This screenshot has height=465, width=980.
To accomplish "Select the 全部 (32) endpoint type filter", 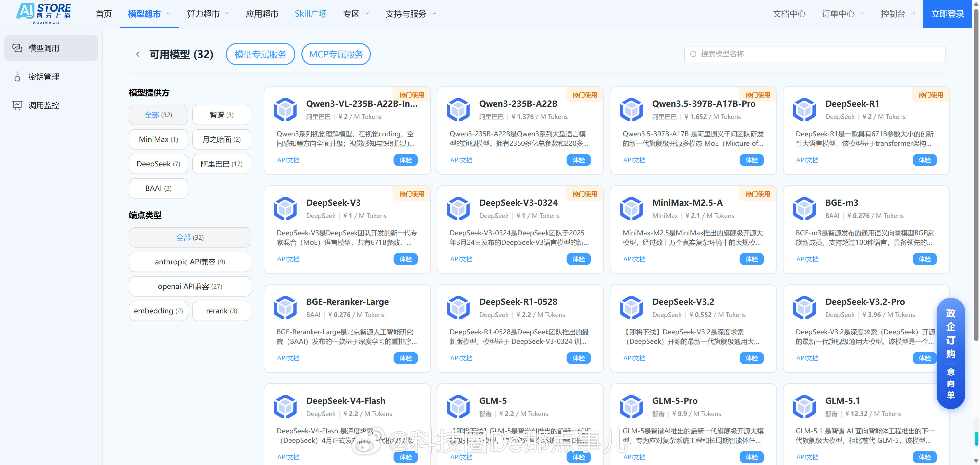I will pos(190,237).
